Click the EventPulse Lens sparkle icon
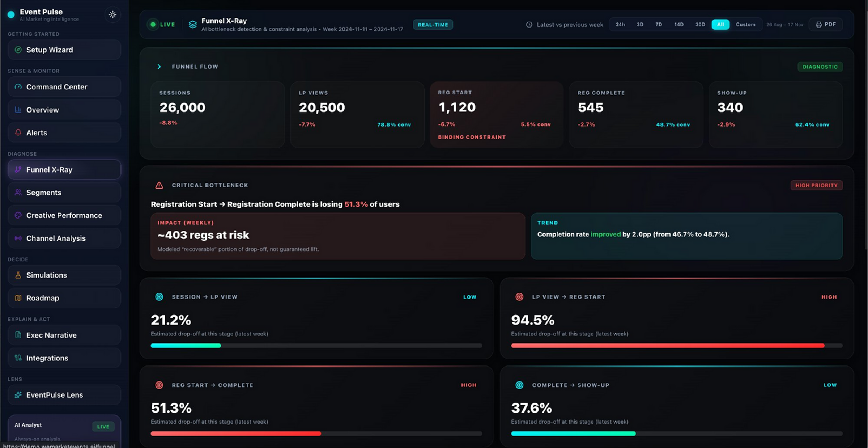 tap(18, 395)
